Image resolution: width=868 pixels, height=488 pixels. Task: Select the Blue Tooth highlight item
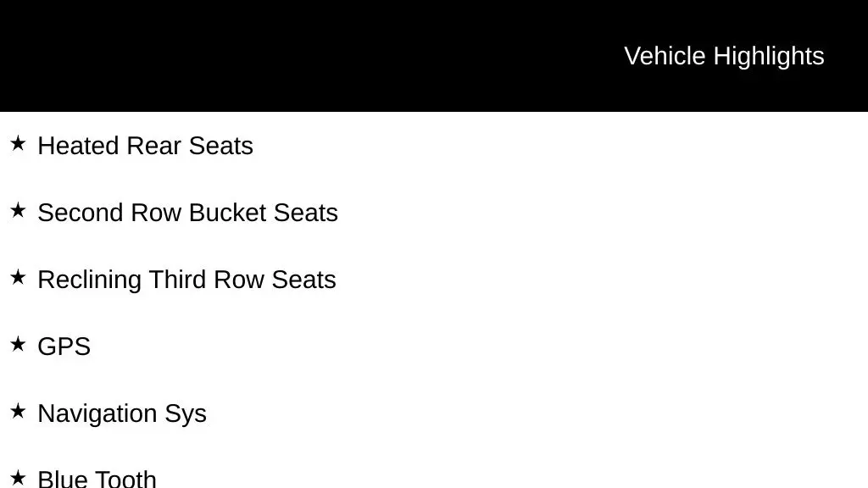97,480
